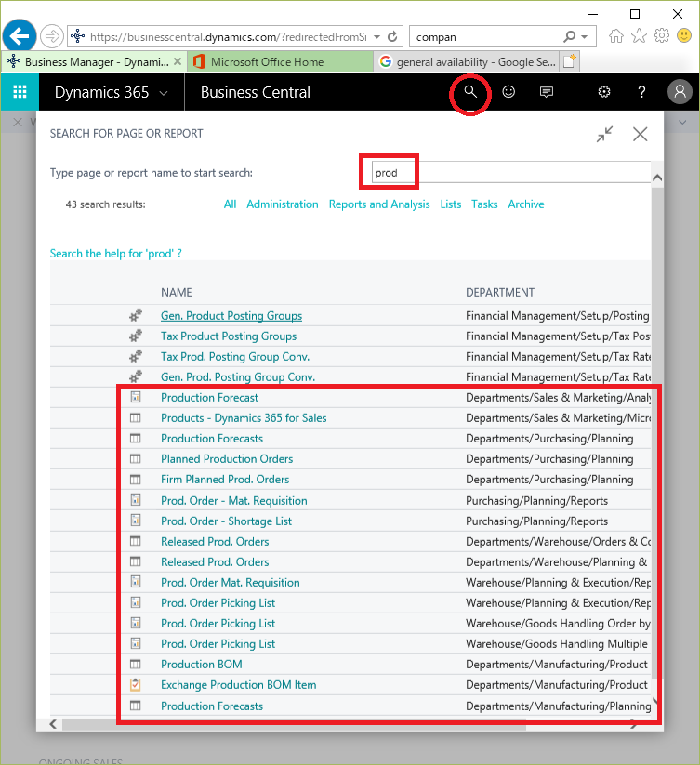Viewport: 700px width, 765px height.
Task: Click horizontal scrollbar left arrow
Action: point(53,724)
